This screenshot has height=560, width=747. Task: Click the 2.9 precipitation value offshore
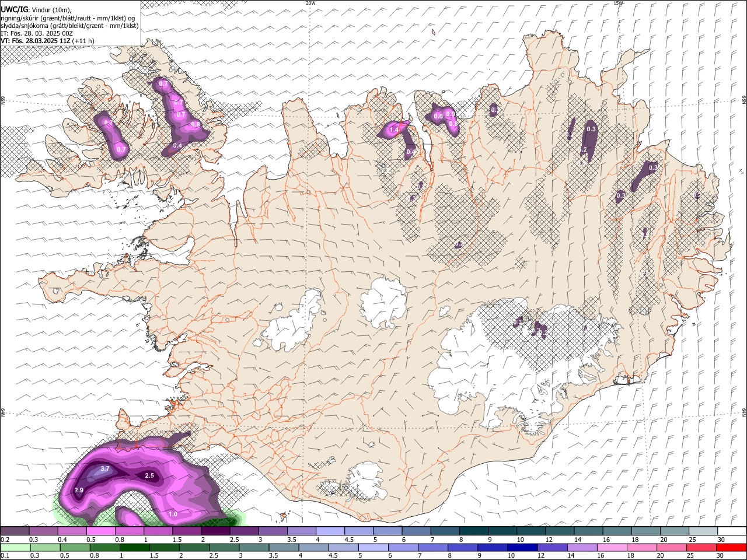[x=79, y=491]
